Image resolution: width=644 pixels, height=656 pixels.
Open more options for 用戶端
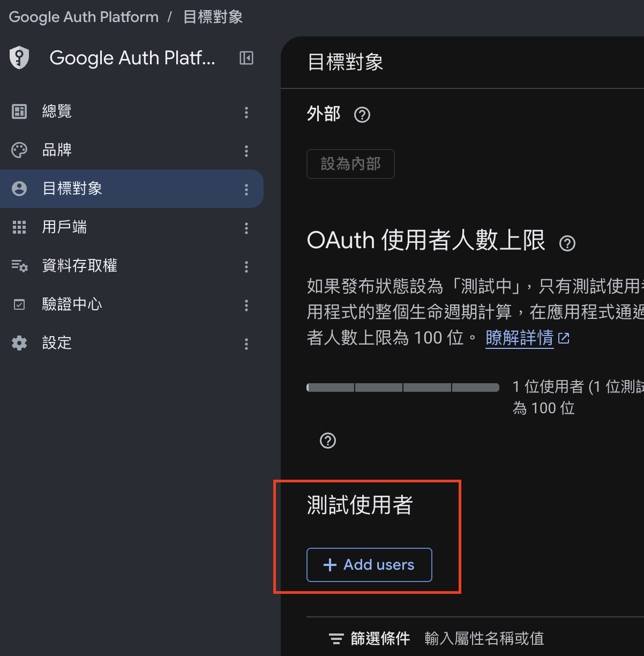246,228
